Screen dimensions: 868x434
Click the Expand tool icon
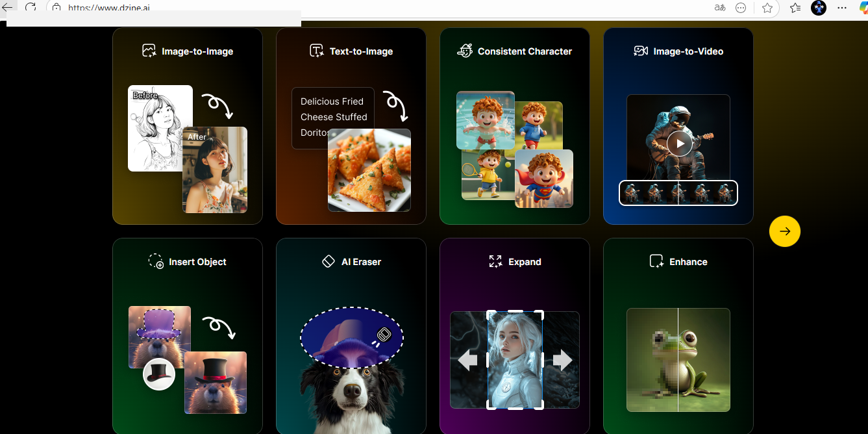point(495,261)
